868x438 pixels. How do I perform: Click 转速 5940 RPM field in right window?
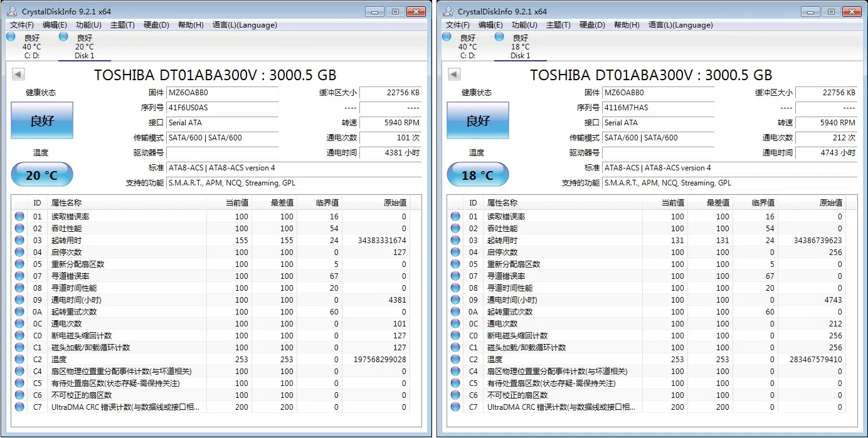(x=826, y=123)
